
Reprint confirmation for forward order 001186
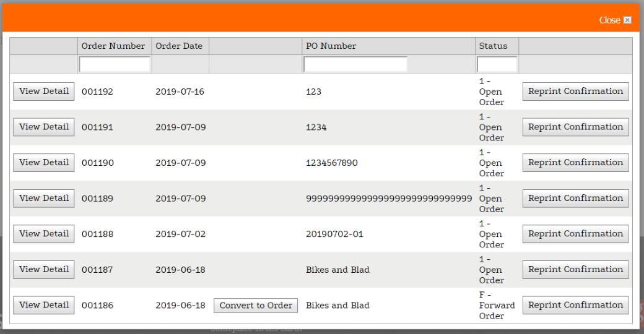click(575, 305)
